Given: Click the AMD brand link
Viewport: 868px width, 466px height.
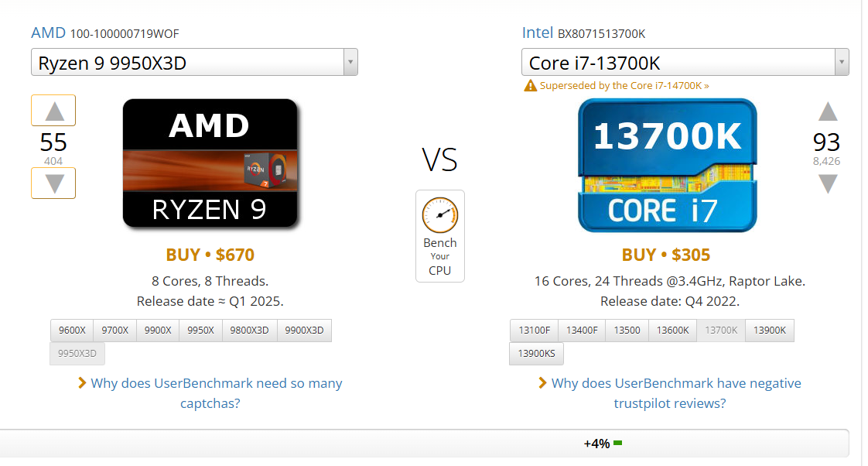Looking at the screenshot, I should pos(48,33).
